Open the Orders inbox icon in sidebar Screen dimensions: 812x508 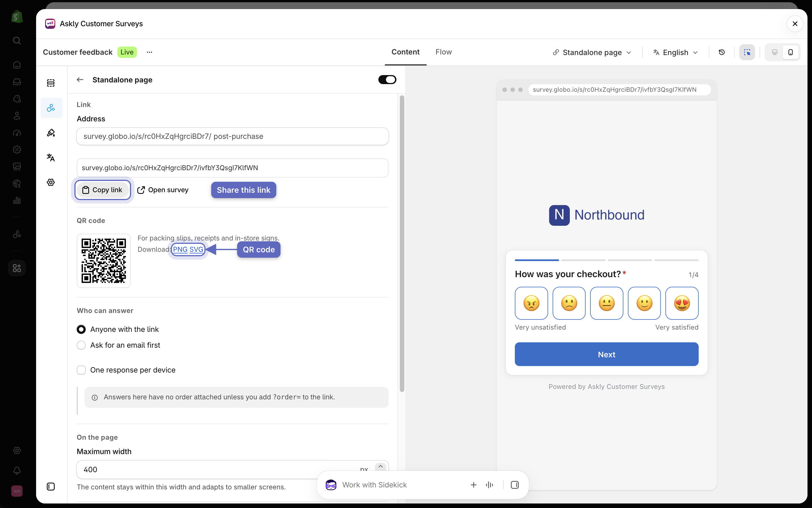[x=17, y=82]
